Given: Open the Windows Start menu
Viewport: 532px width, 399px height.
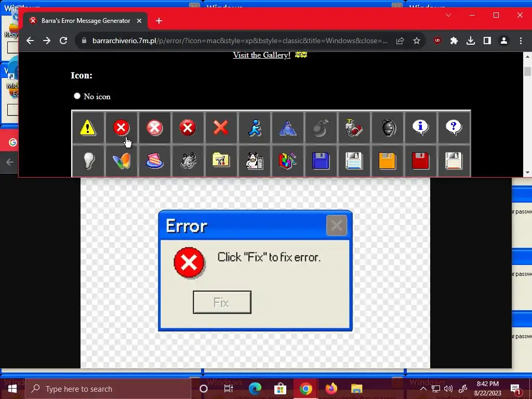Looking at the screenshot, I should coord(12,389).
